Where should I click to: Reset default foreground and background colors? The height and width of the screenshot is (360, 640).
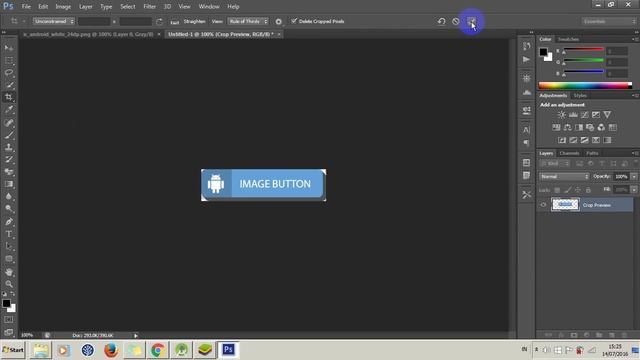(x=4, y=294)
